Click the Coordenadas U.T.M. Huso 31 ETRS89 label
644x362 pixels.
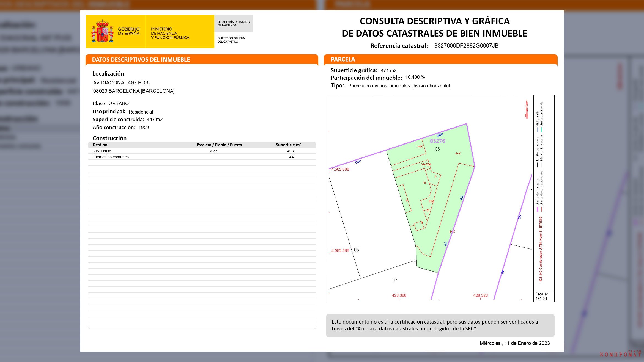click(541, 249)
